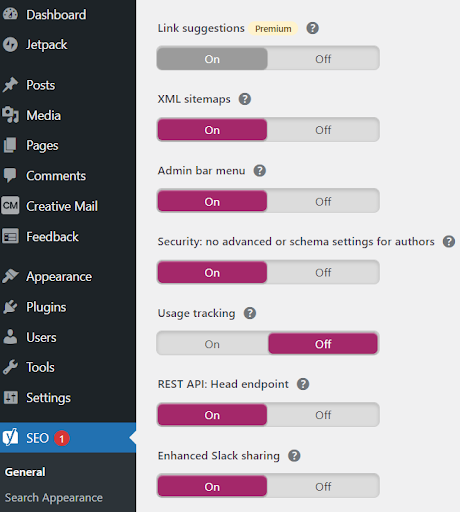
Task: Turn off Enhanced Slack sharing
Action: click(323, 486)
